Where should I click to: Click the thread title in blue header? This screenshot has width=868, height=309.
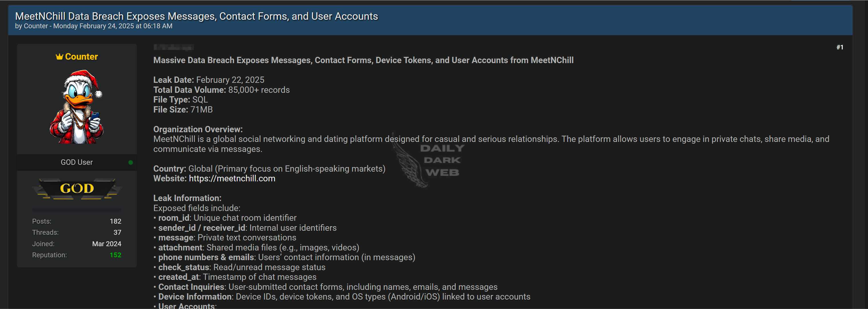point(196,16)
